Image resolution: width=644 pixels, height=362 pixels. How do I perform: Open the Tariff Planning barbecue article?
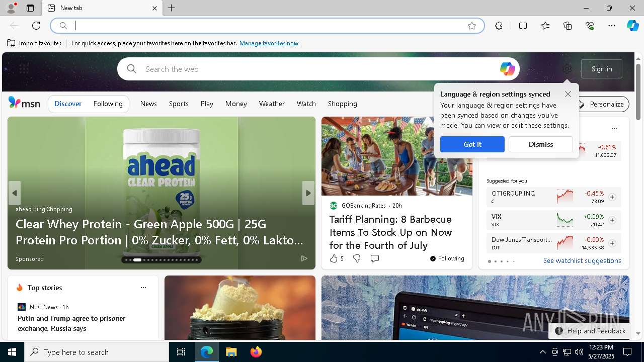[390, 232]
